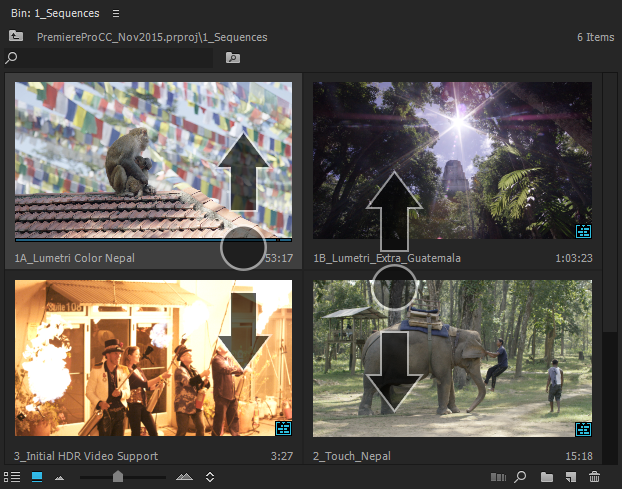Select the Bin: 1_Sequences tab

pyautogui.click(x=54, y=13)
